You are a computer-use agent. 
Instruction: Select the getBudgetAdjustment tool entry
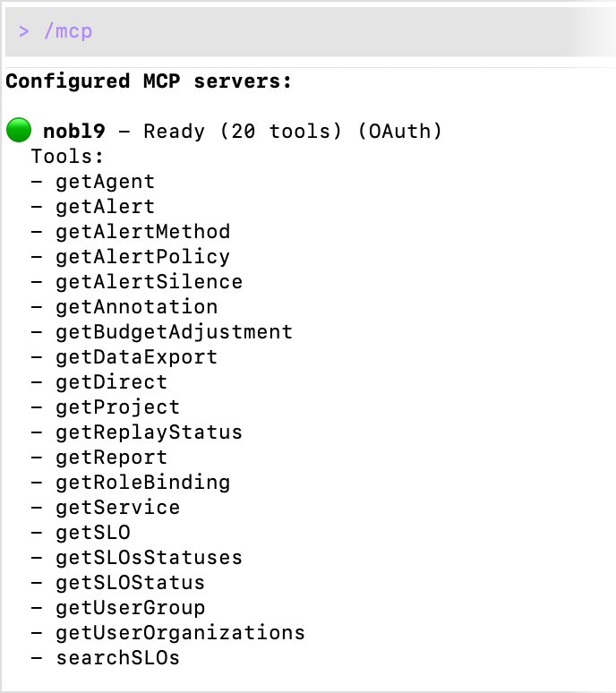click(x=174, y=332)
